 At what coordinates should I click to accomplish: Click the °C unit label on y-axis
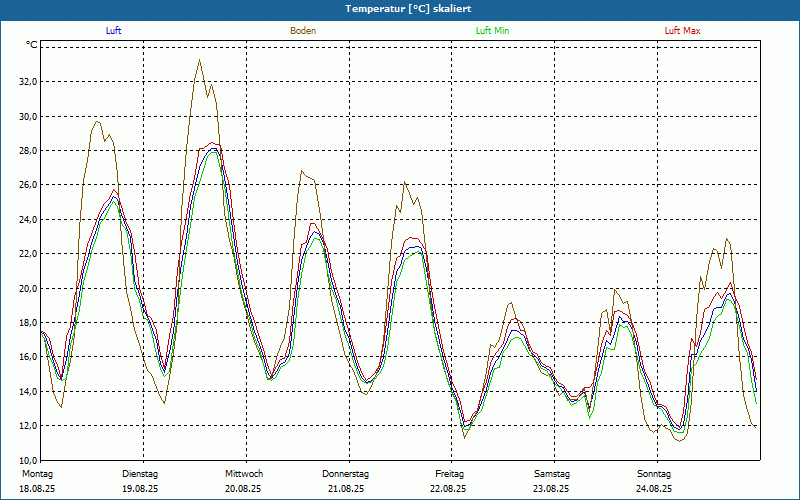[x=31, y=45]
